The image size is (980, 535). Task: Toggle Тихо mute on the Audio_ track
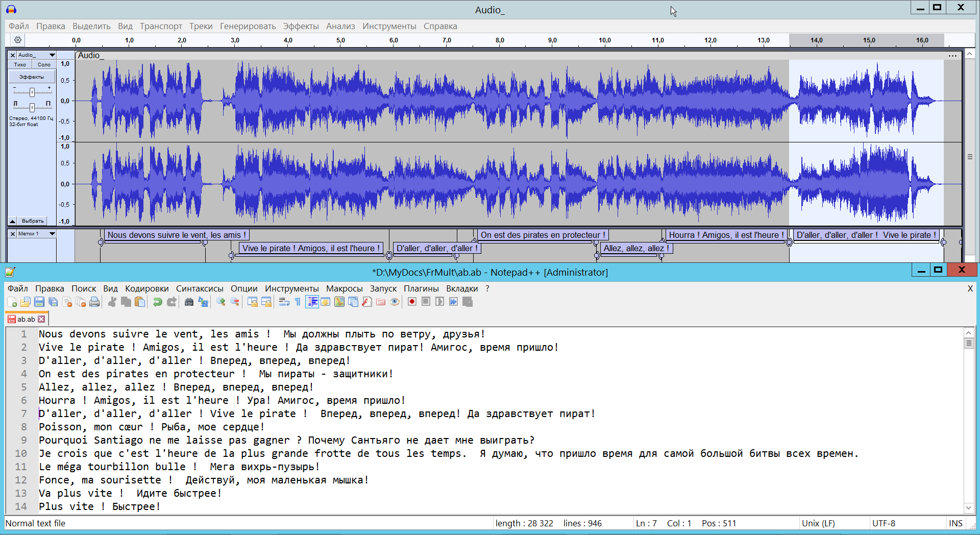[20, 65]
